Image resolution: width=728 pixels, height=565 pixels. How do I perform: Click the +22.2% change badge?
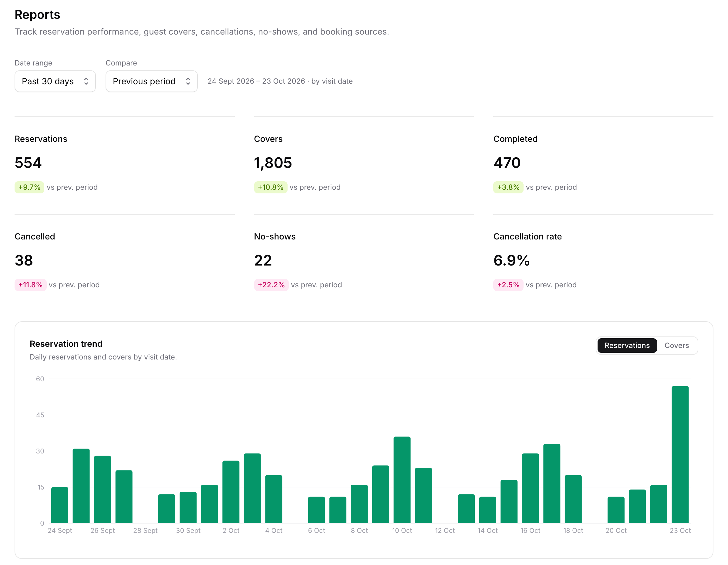[271, 285]
